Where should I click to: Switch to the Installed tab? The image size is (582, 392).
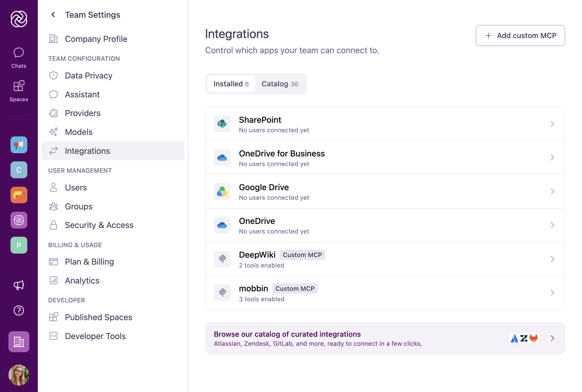pos(231,84)
